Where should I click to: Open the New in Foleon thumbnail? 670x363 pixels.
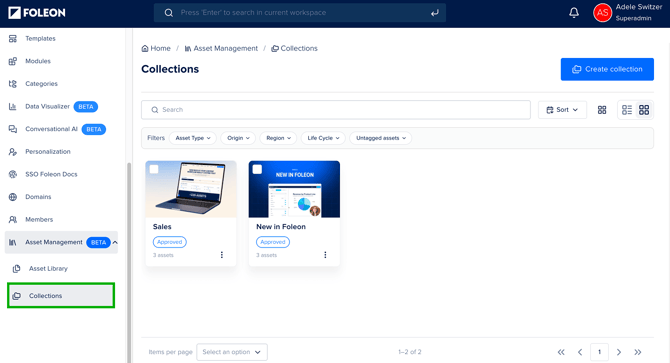coord(294,189)
